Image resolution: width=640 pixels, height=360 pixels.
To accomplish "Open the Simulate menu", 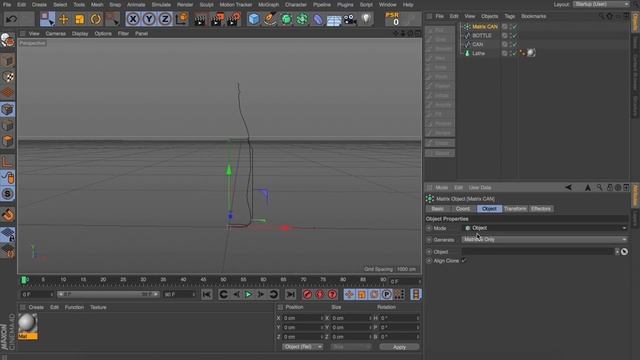I will (161, 4).
